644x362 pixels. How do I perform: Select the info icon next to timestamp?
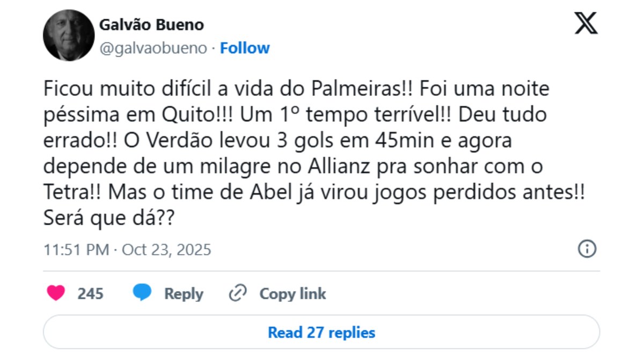click(587, 249)
